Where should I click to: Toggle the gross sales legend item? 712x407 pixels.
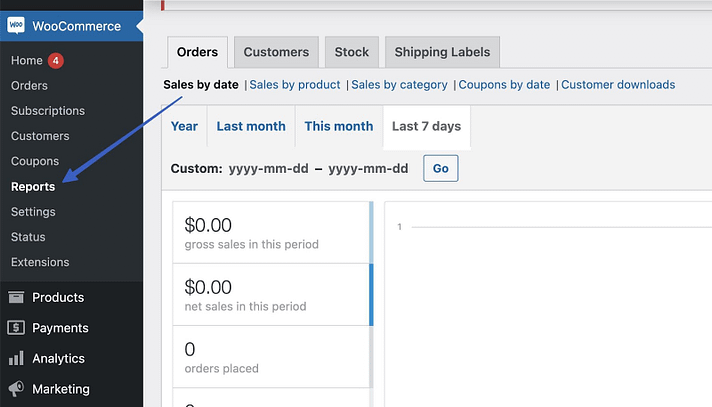(x=271, y=233)
